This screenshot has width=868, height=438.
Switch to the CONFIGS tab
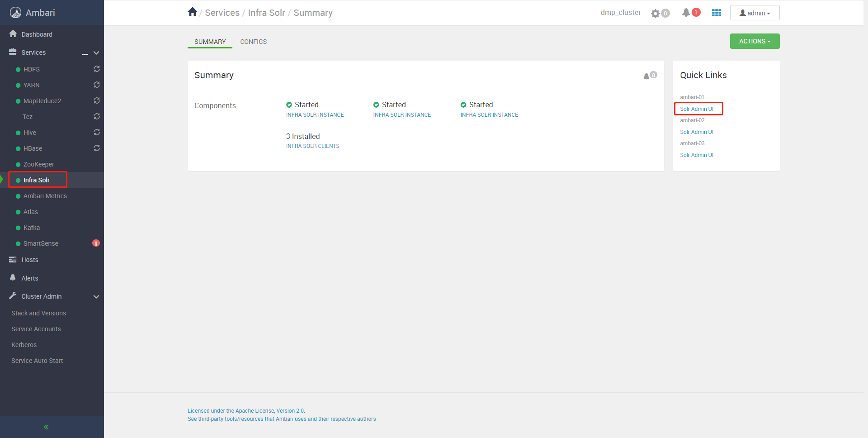[x=254, y=42]
